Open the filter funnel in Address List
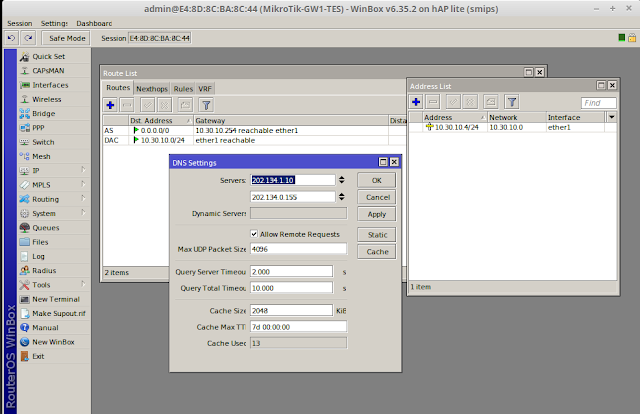The image size is (640, 414). [x=512, y=102]
